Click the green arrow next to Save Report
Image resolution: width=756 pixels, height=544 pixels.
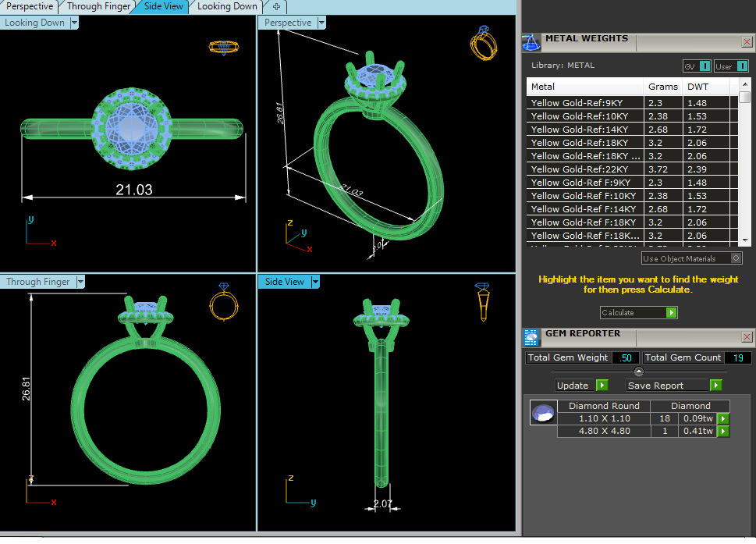point(716,386)
